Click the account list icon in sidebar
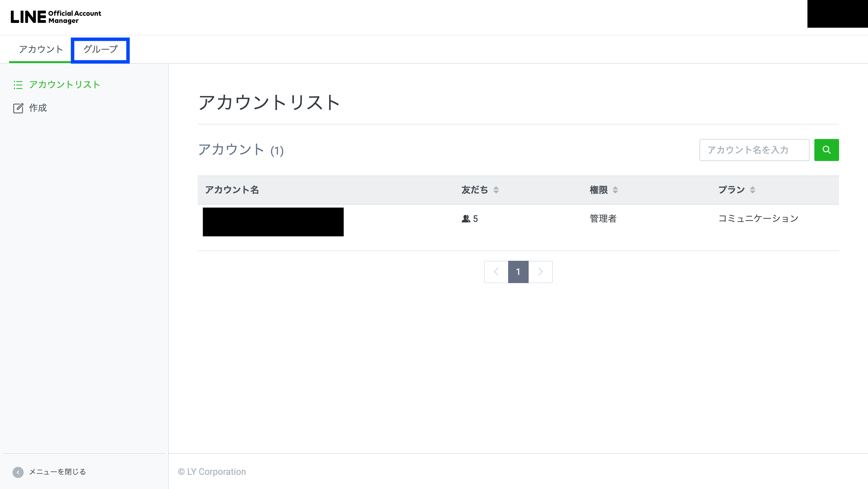Viewport: 868px width, 489px height. click(x=18, y=85)
